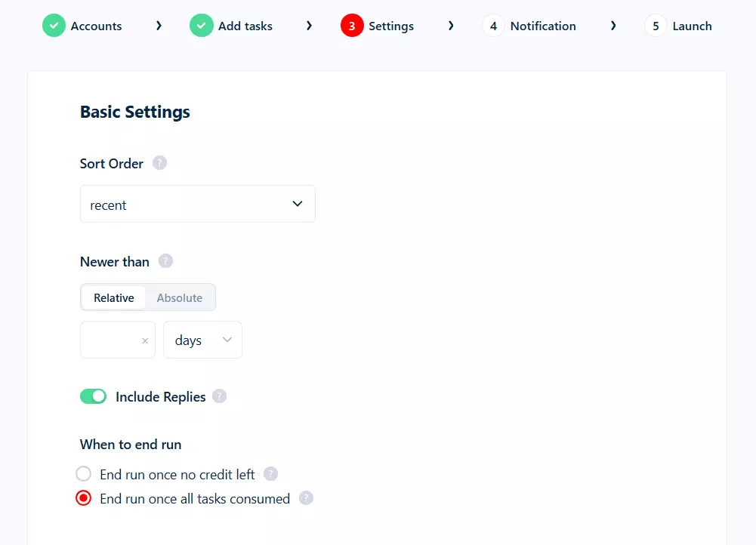Click the chevron arrow between Settings and Notification
The height and width of the screenshot is (545, 756).
(x=451, y=25)
